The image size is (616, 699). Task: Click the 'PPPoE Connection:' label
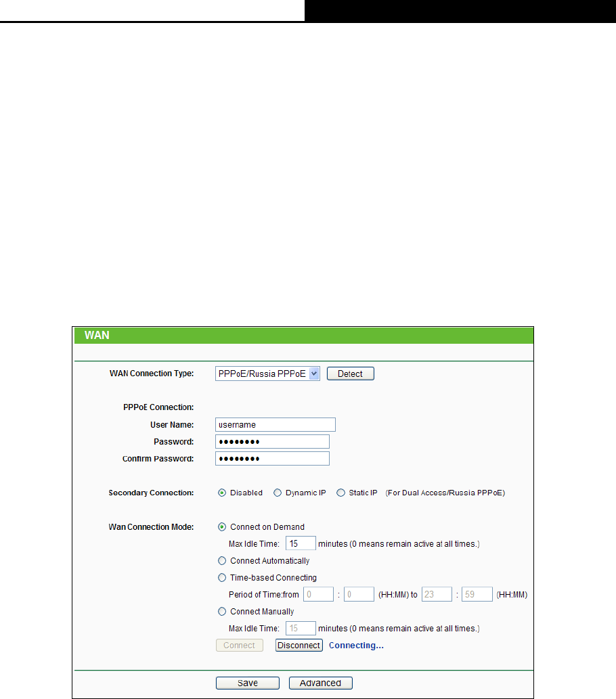[x=158, y=407]
